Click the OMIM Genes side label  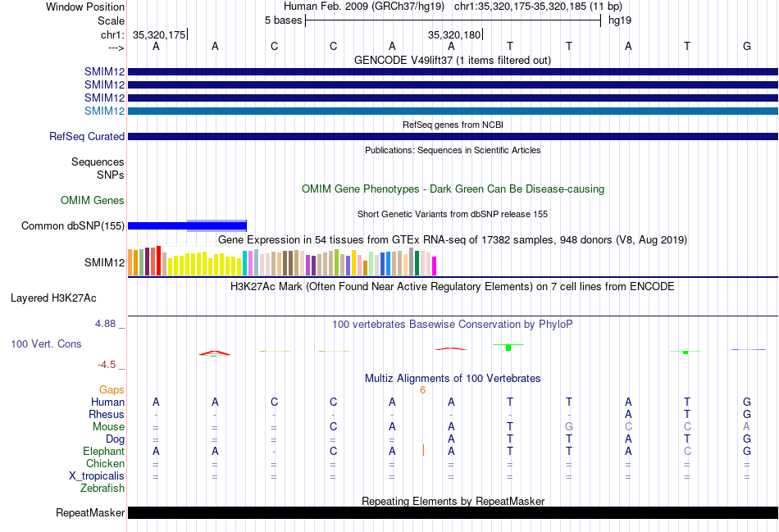[x=92, y=200]
